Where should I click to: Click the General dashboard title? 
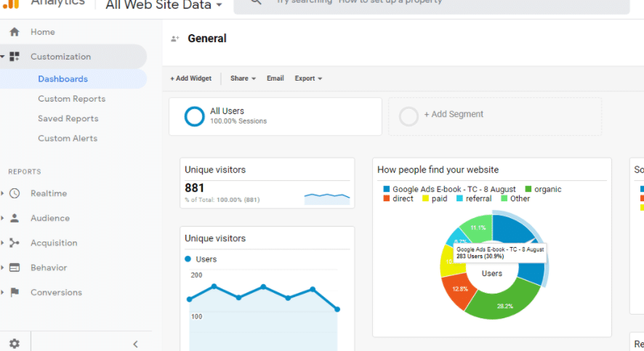point(207,39)
